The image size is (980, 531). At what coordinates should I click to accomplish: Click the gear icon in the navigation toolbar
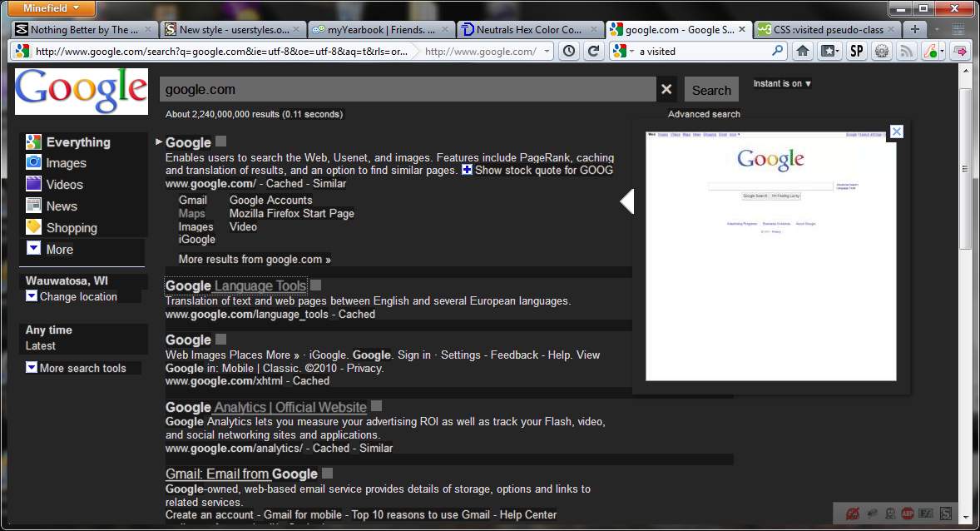(881, 52)
